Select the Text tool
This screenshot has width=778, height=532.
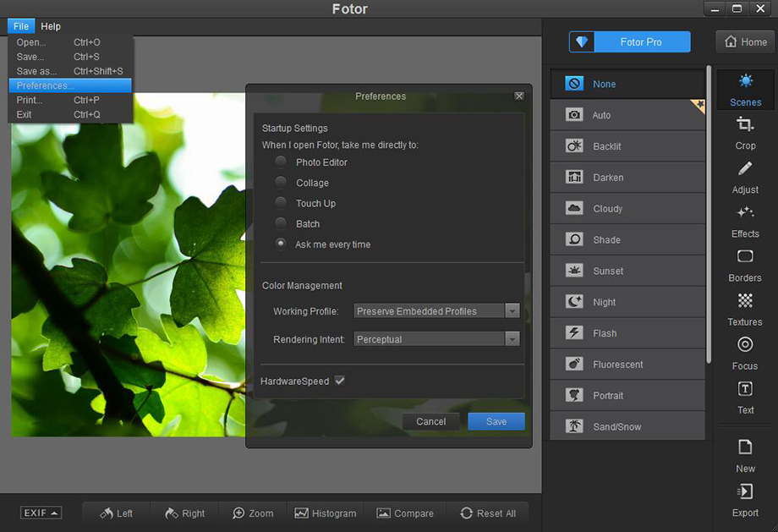(x=744, y=399)
